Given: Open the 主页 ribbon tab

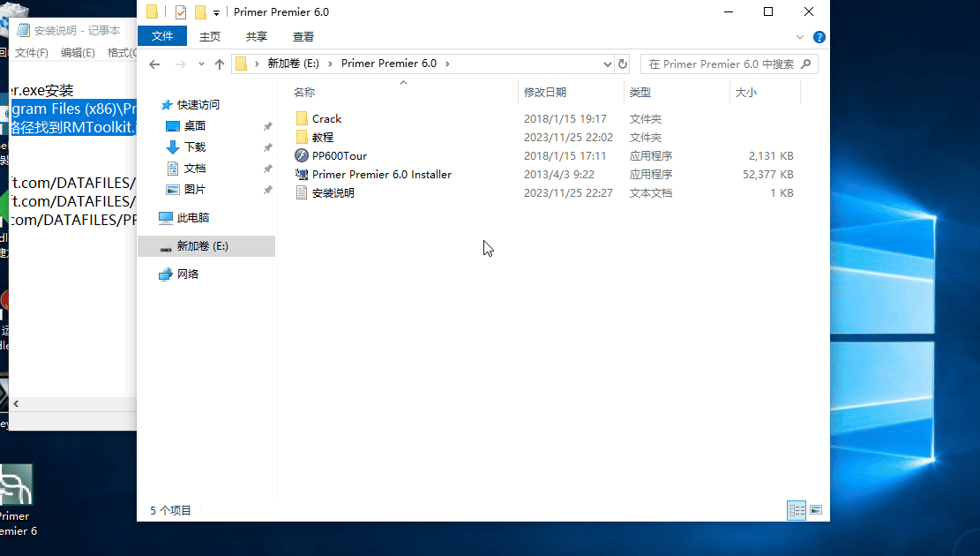Looking at the screenshot, I should [x=209, y=37].
